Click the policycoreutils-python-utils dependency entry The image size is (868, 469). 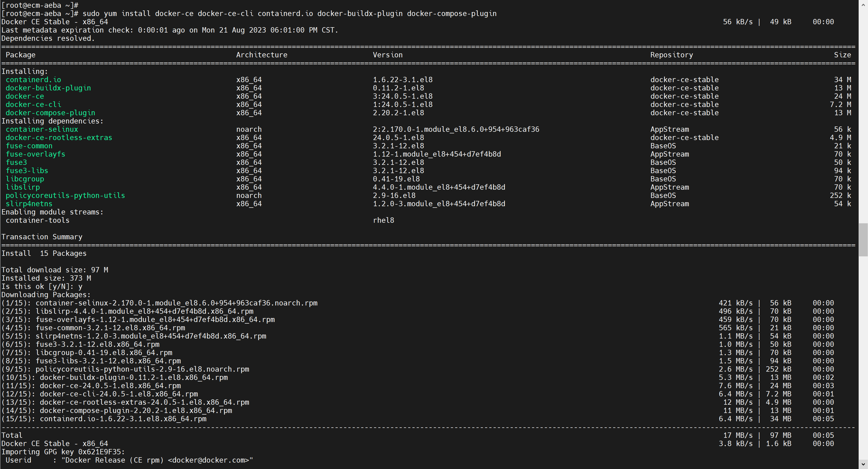click(65, 196)
